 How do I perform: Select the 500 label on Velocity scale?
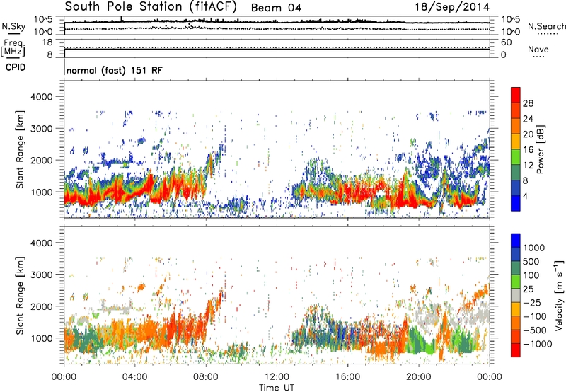531,261
